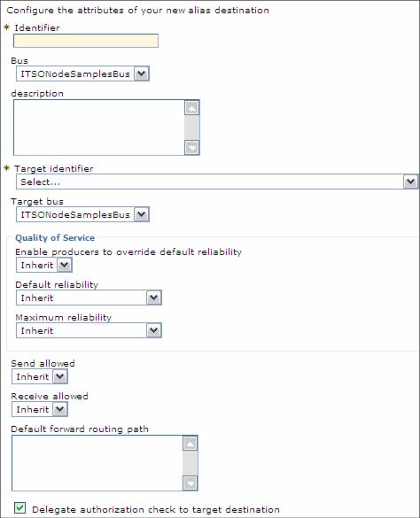Click routing path scroll up arrow
This screenshot has width=420, height=518.
tap(191, 444)
